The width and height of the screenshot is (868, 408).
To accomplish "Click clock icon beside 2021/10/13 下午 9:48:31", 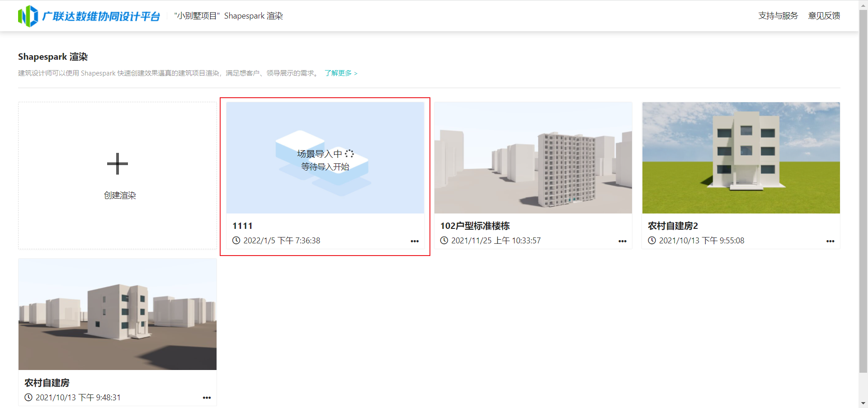I will click(28, 398).
